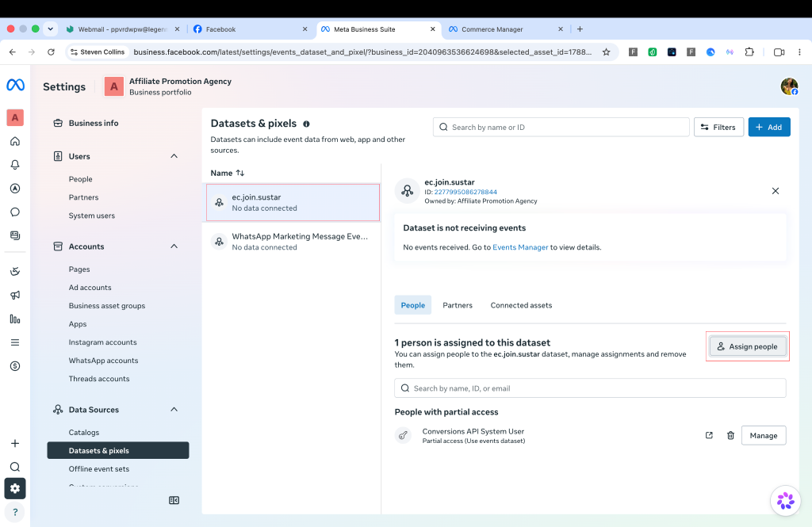Switch to the Webmail browser tab
The image size is (812, 527).
coord(123,29)
